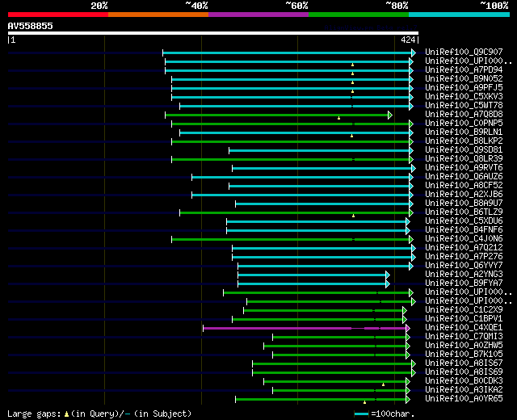
Task: Select the query name AV558855
Action: (x=31, y=26)
